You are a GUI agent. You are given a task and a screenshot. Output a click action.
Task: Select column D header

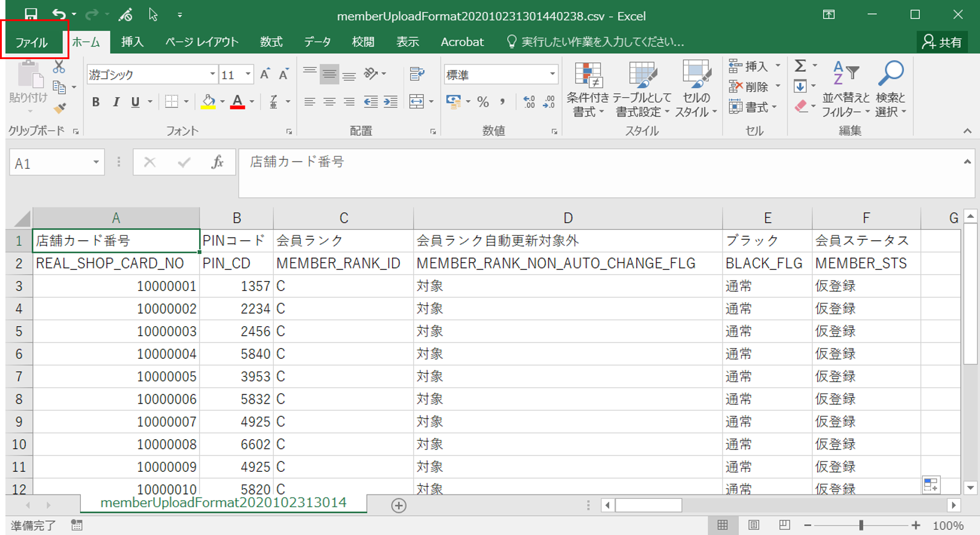pyautogui.click(x=567, y=218)
